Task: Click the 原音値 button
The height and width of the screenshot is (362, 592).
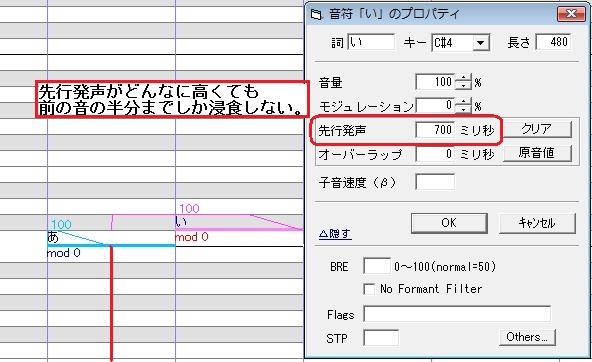Action: pyautogui.click(x=537, y=153)
